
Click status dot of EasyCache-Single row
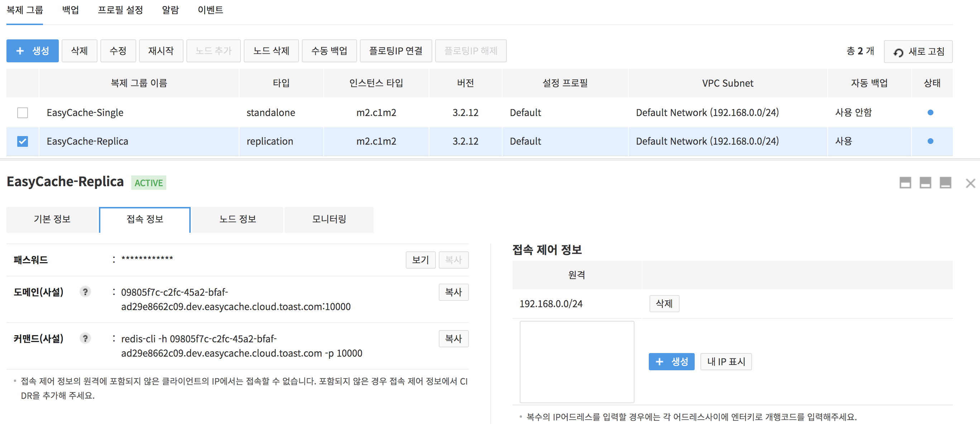[x=930, y=112]
